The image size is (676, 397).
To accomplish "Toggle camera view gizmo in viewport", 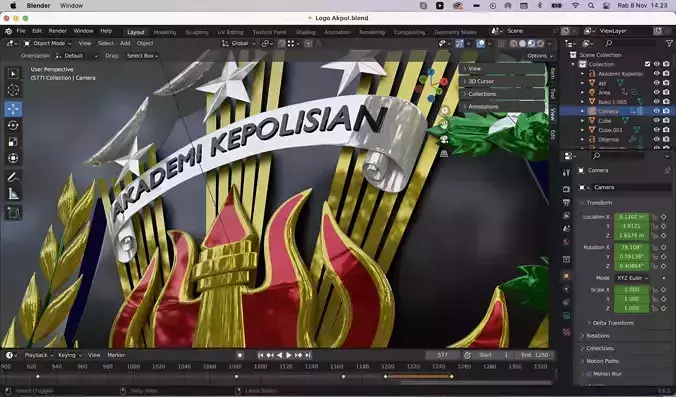I will [x=444, y=139].
